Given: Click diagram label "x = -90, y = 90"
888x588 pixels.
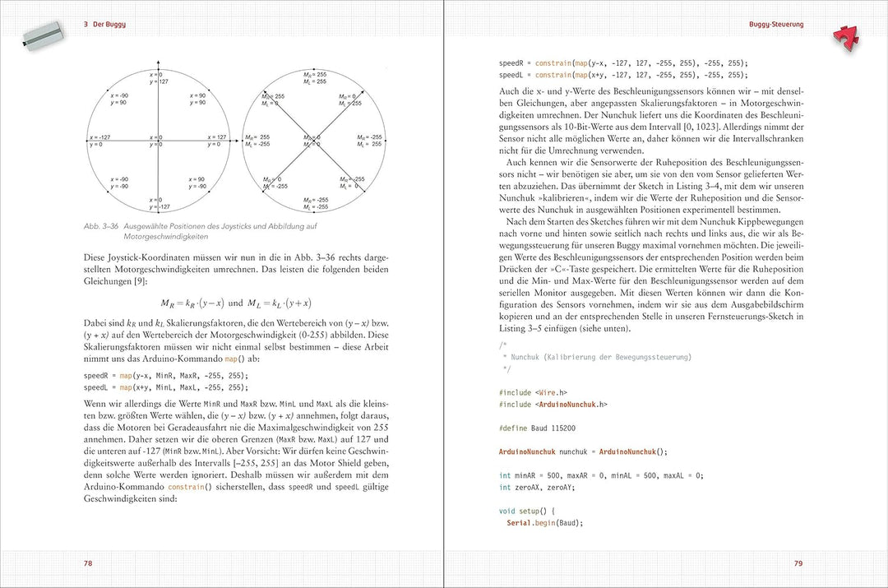Looking at the screenshot, I should (119, 100).
